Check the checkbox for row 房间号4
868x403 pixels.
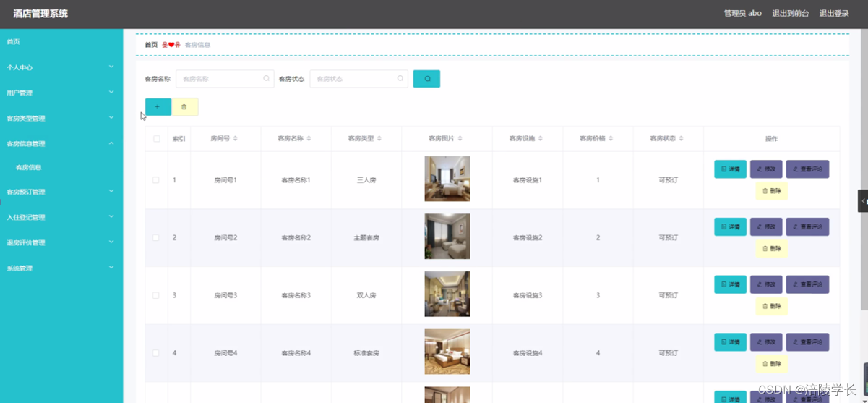tap(156, 353)
